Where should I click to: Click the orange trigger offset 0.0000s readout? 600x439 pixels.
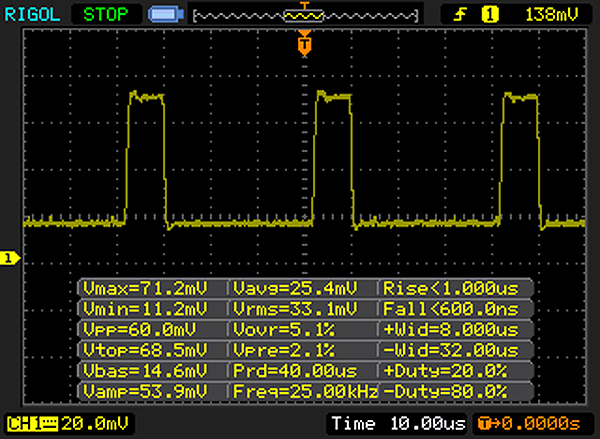point(530,424)
